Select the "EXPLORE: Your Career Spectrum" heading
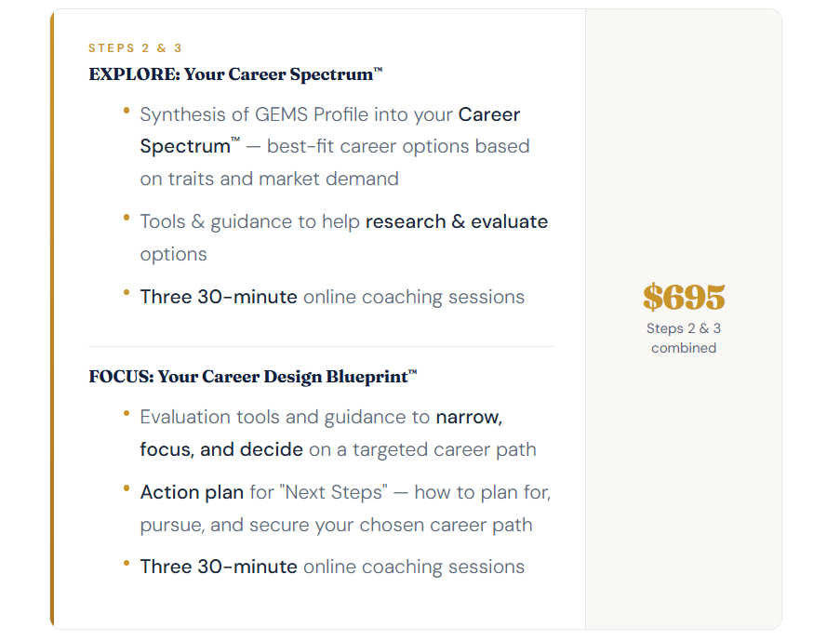 pos(235,74)
